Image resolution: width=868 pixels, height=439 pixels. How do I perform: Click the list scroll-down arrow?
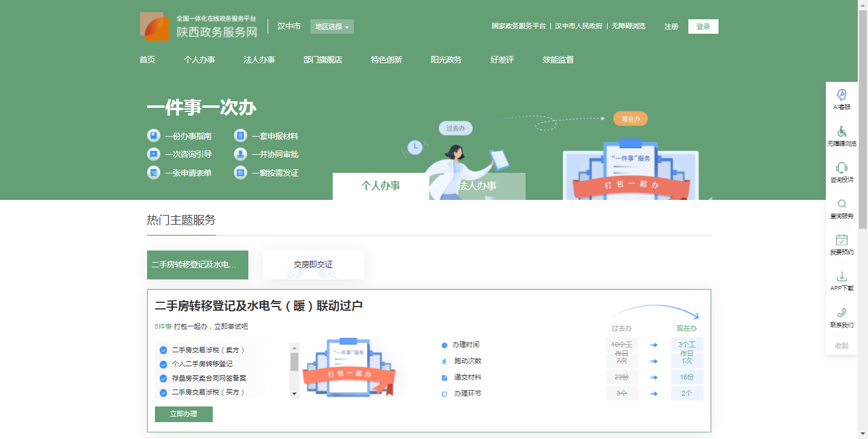(295, 394)
